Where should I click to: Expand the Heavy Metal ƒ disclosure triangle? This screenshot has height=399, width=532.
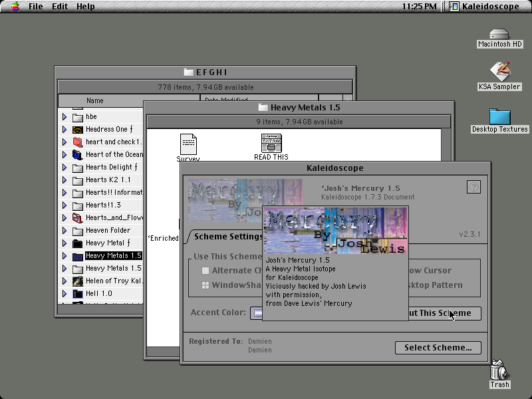[x=65, y=243]
